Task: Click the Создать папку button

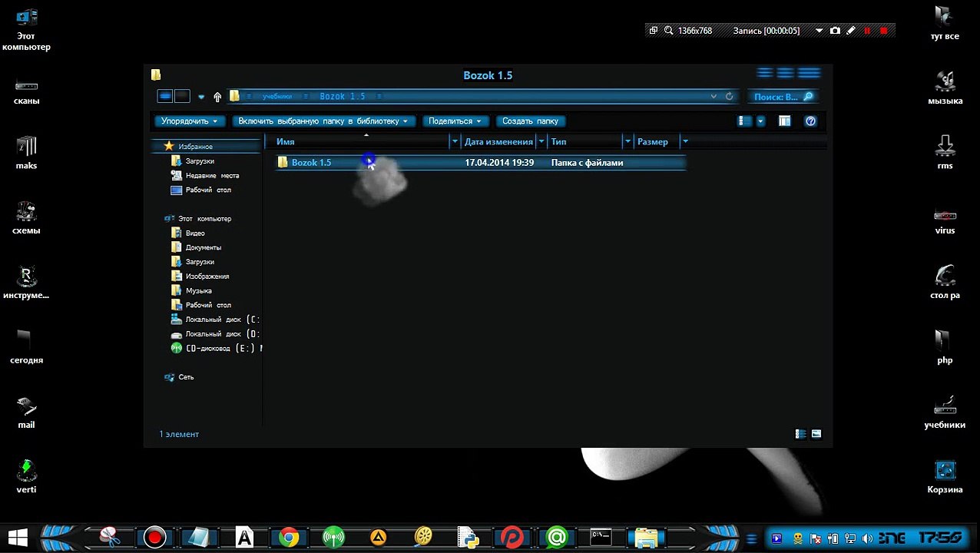Action: click(530, 121)
